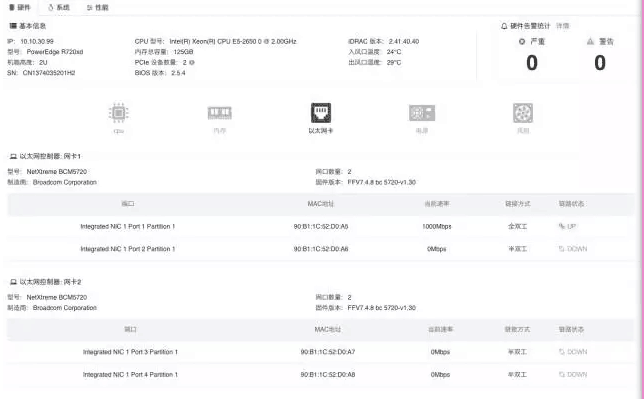Click 网卡2 model NetXtreme BCM5720
644x399 pixels.
pos(57,298)
